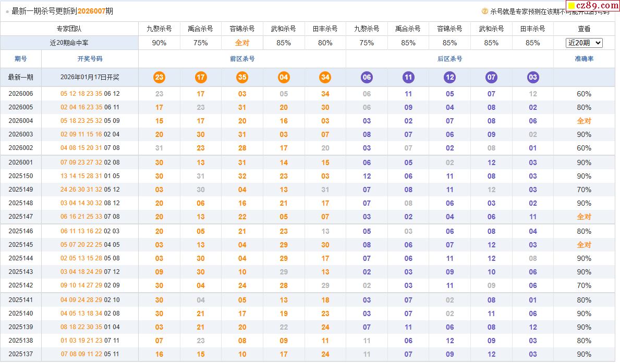The height and width of the screenshot is (364, 620).
Task: Click the 准确率 column header
Action: (584, 59)
